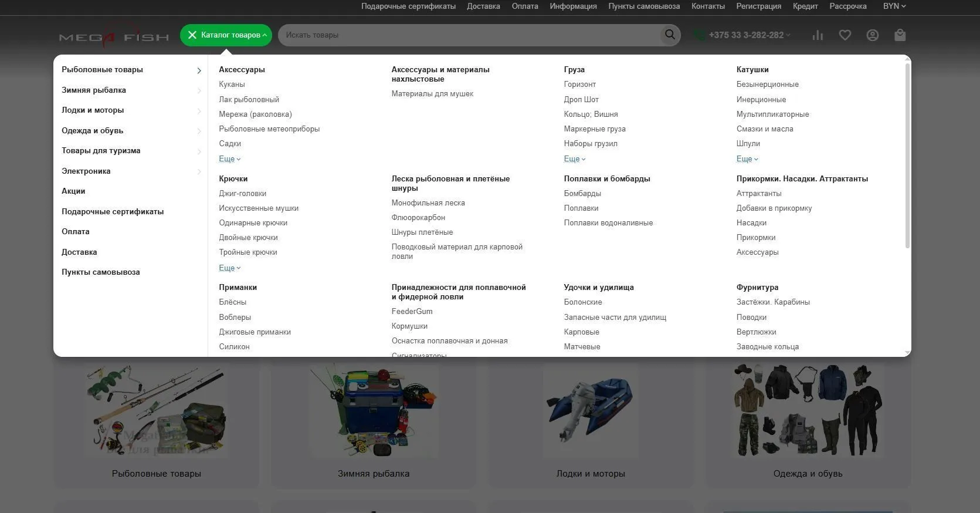Open the wishlist heart icon
Screen dimensions: 980x513
coord(845,35)
